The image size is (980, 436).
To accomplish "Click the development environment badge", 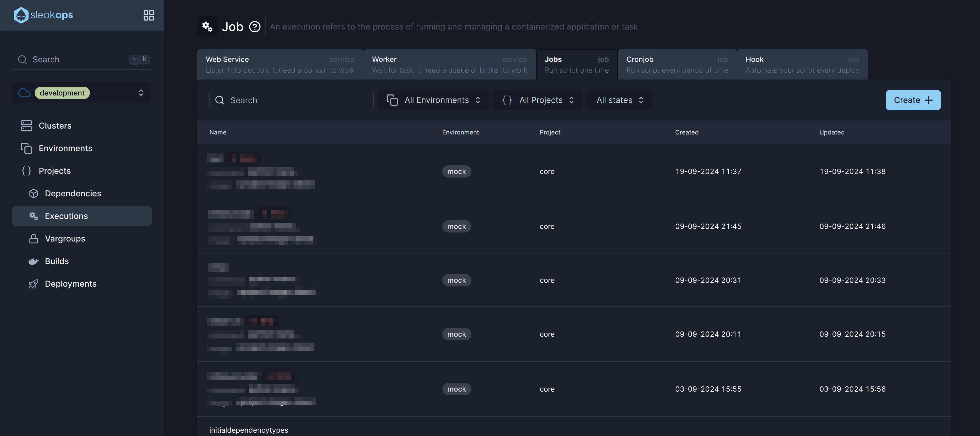I will tap(62, 93).
